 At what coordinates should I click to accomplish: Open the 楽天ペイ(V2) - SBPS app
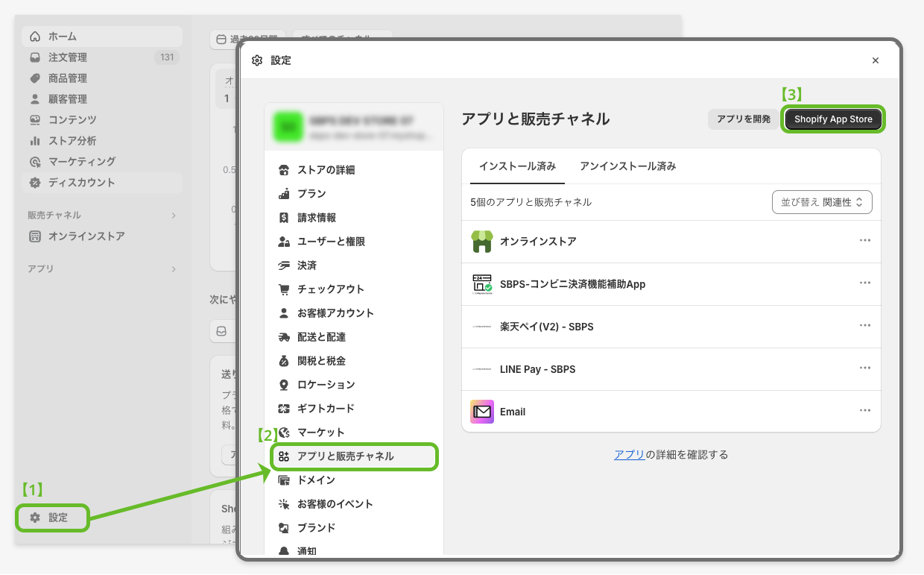[671, 327]
